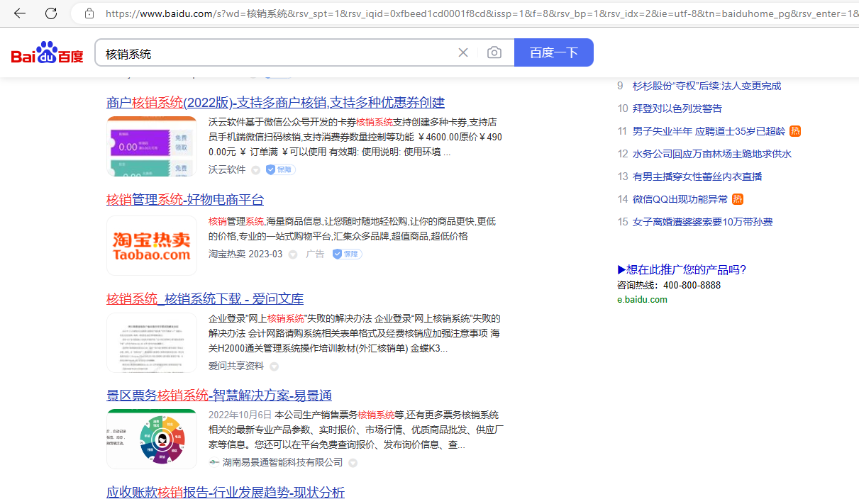Expand dropdown arrow next to 沃云软件
This screenshot has width=859, height=504.
point(255,170)
